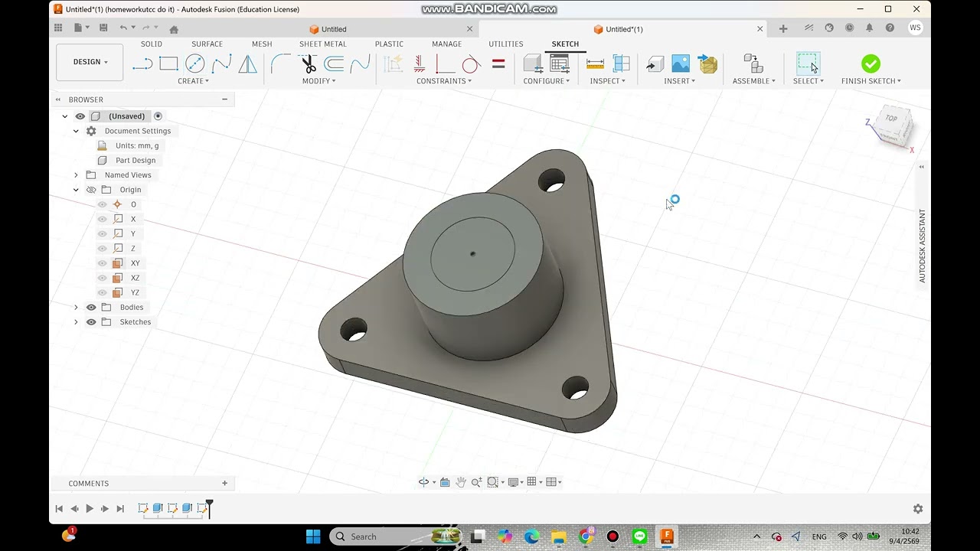The image size is (980, 551).
Task: Collapse the Browser panel with minus
Action: point(224,99)
